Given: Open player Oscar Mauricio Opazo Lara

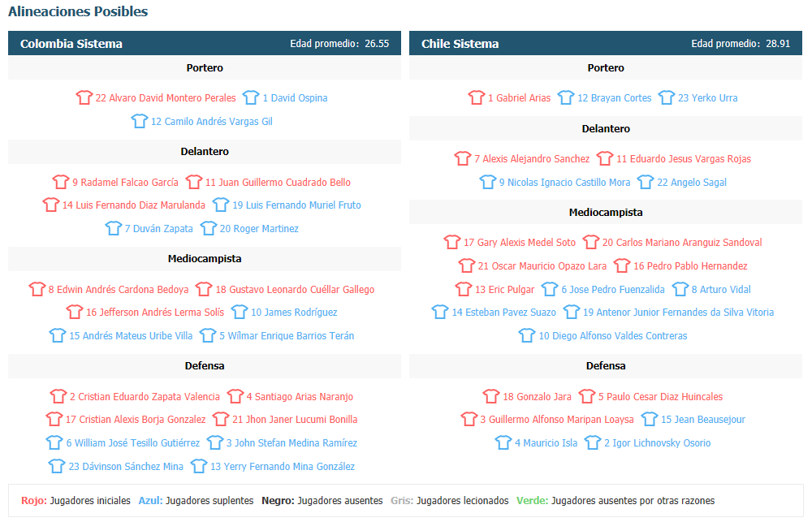Looking at the screenshot, I should pyautogui.click(x=542, y=265).
